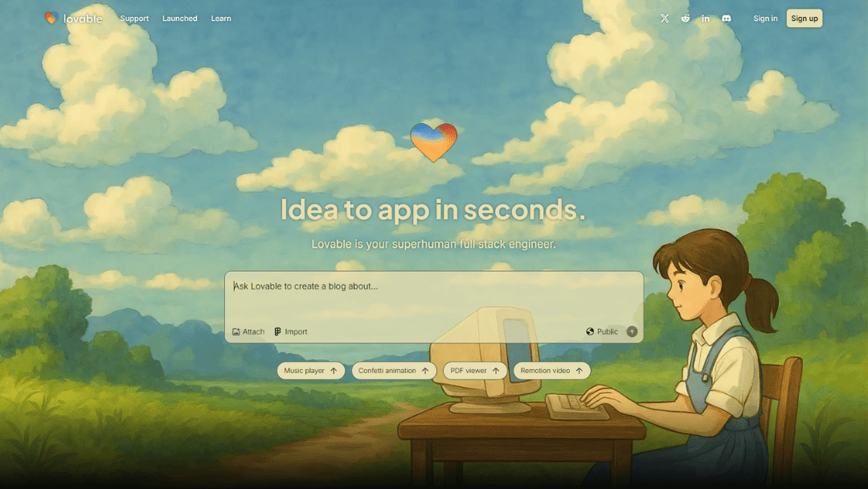Toggle the Public visibility setting
Viewport: 868px width, 489px height.
(602, 331)
